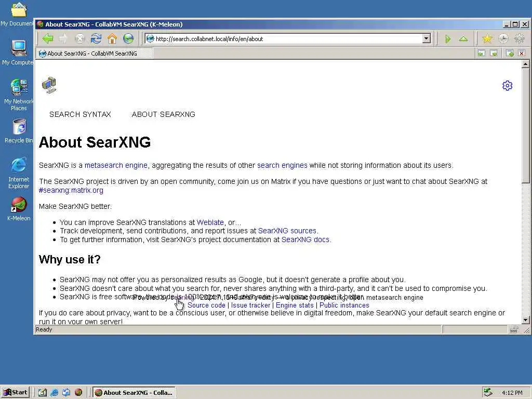The image size is (532, 399).
Task: Expand the URL bar history dropdown
Action: pos(427,38)
